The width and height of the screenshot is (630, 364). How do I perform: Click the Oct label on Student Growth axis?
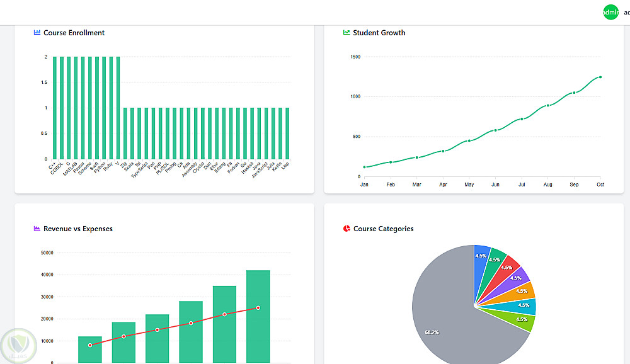pos(600,185)
